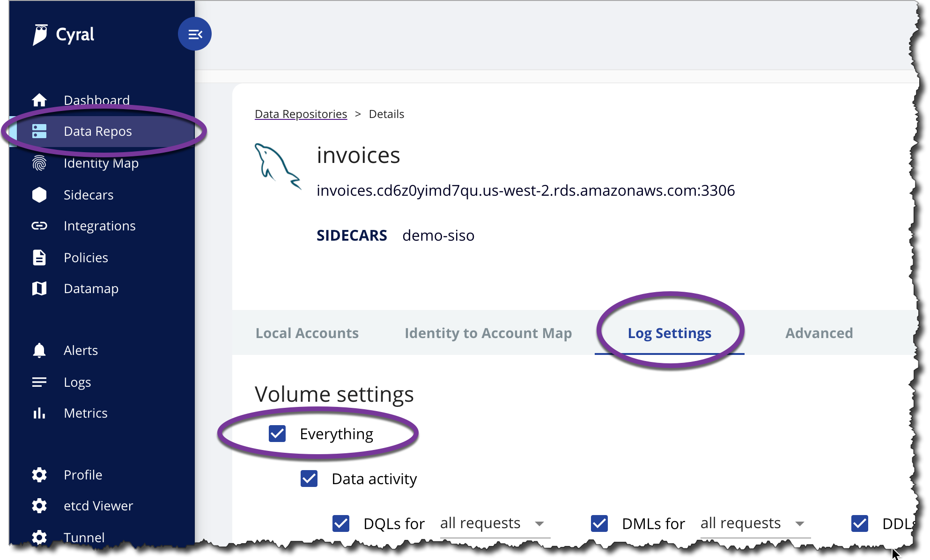Open the Logs page
930x560 pixels.
click(x=77, y=382)
